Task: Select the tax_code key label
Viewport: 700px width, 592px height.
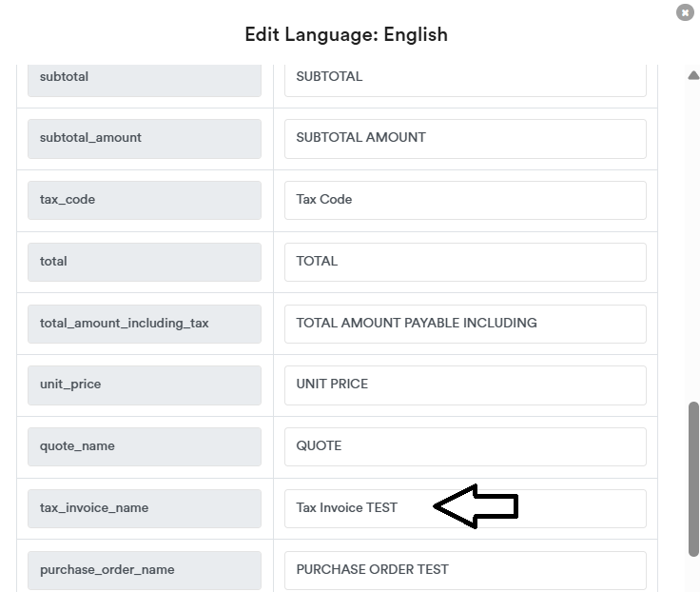Action: pyautogui.click(x=144, y=200)
